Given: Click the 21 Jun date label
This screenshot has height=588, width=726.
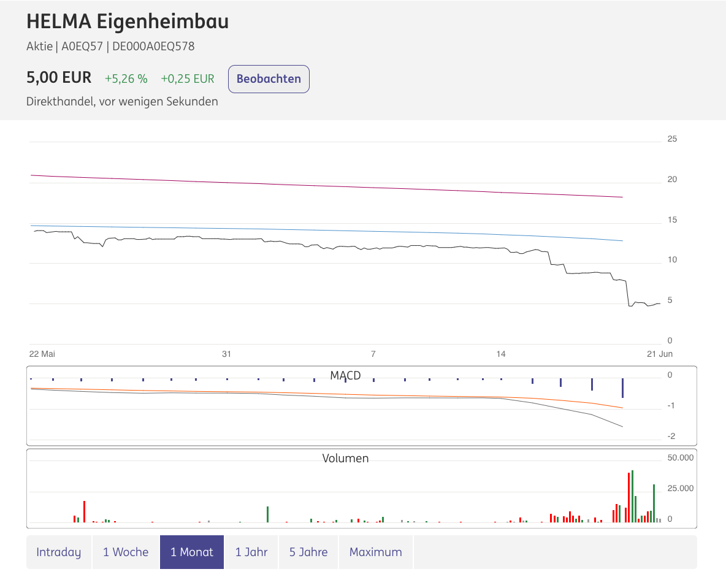Looking at the screenshot, I should click(x=660, y=354).
